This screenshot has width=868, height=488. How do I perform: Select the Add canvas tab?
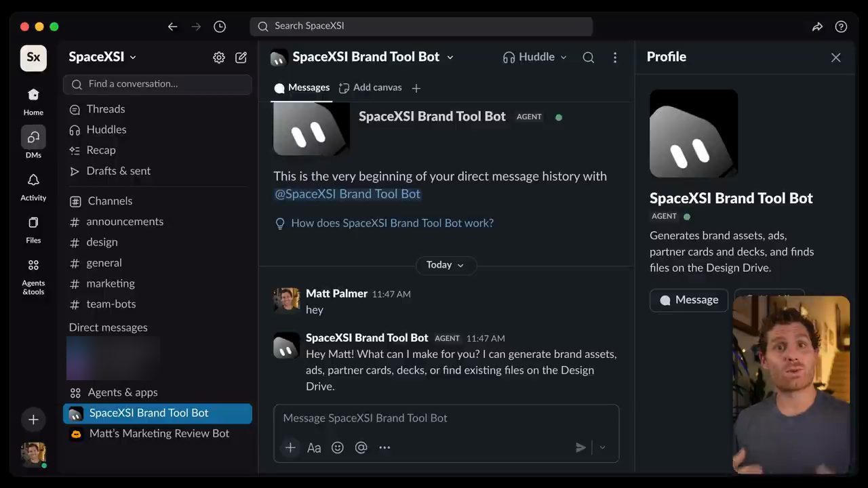click(x=370, y=87)
